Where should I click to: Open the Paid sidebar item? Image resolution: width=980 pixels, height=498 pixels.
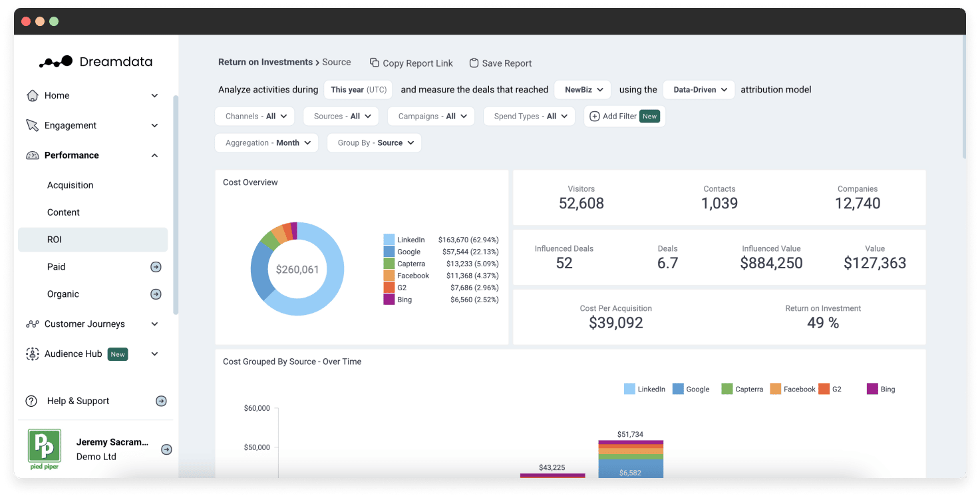pos(93,267)
